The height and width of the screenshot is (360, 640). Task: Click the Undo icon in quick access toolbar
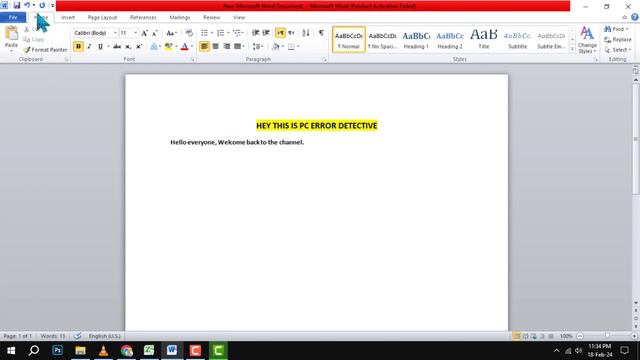coord(27,5)
